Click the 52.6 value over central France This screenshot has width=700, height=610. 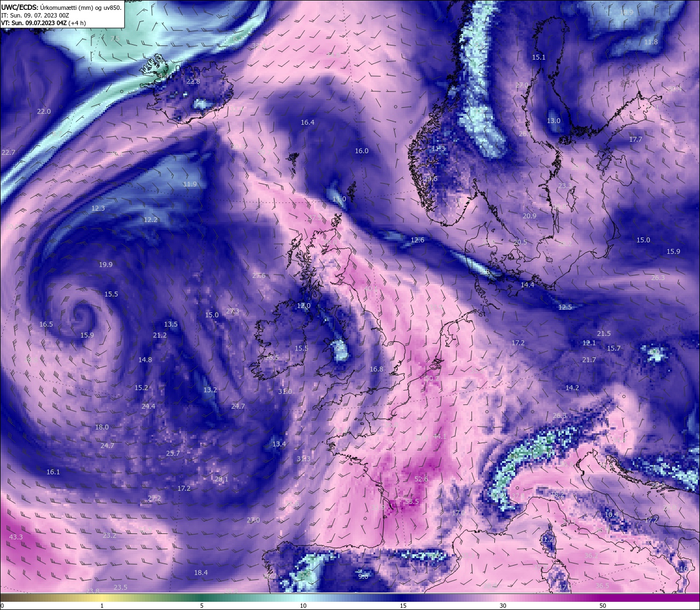(x=421, y=479)
